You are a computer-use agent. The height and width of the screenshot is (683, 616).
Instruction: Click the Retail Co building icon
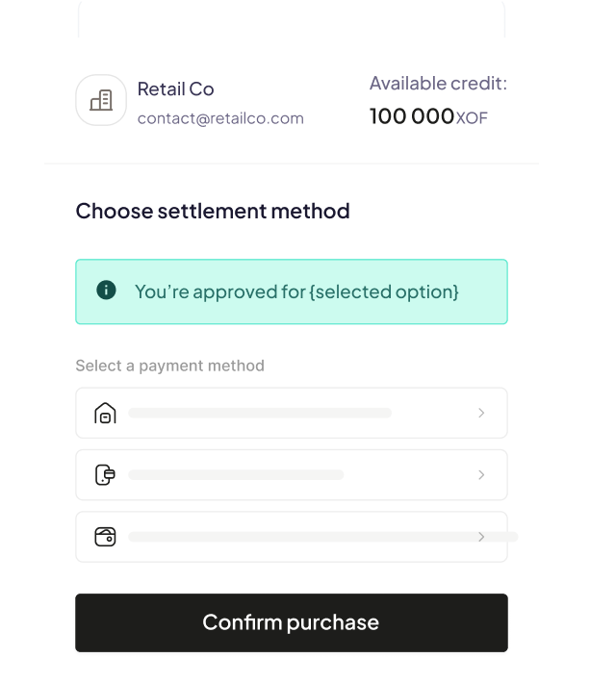tap(101, 100)
